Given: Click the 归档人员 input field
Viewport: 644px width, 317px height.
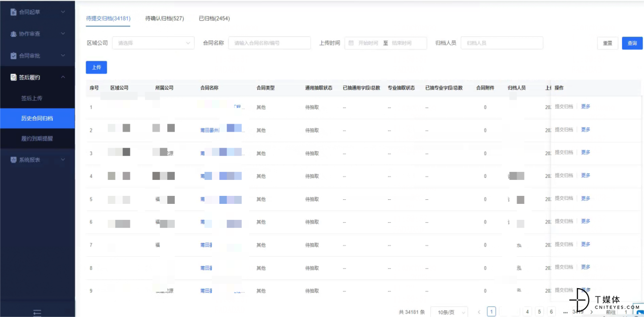Looking at the screenshot, I should click(502, 43).
